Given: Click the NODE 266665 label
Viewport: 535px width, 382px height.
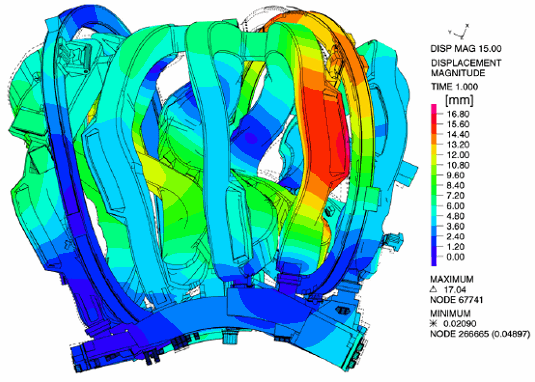Looking at the screenshot, I should 459,334.
